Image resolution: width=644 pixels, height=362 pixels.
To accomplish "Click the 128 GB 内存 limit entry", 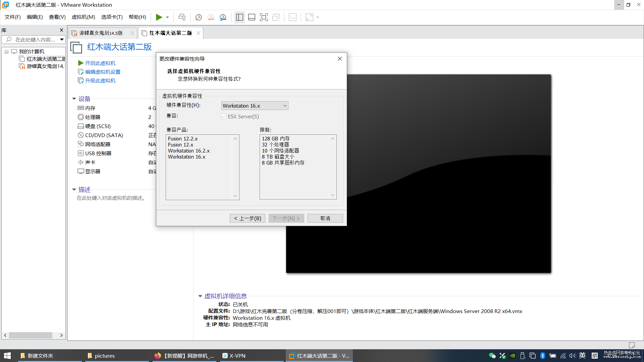I will coord(276,139).
